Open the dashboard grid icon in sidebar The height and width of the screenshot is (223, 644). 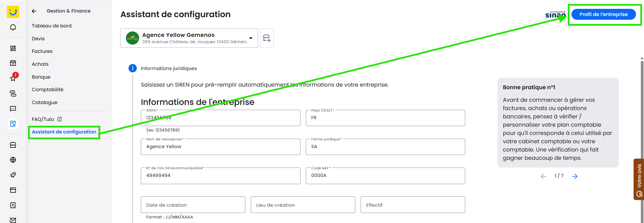point(13,48)
